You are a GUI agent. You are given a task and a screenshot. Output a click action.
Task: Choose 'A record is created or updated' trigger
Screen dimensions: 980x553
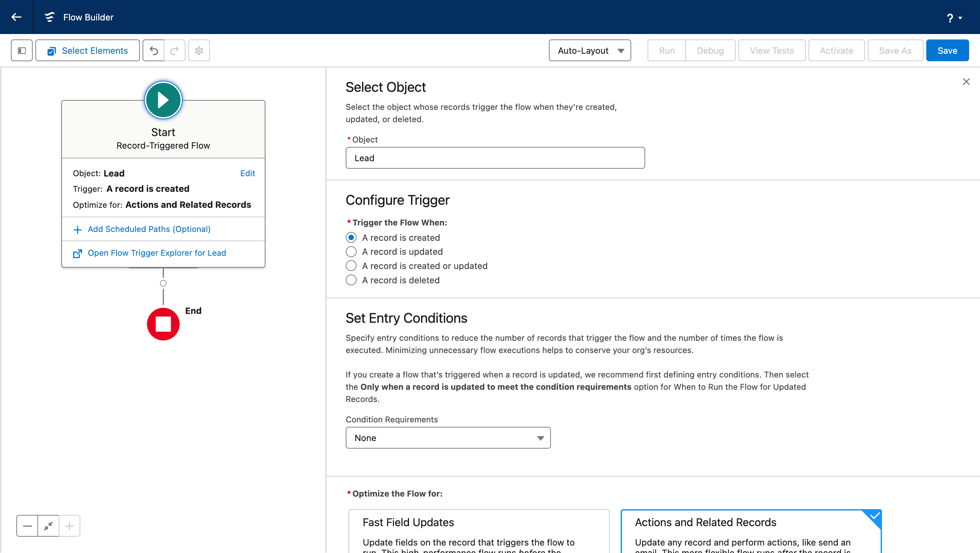351,266
